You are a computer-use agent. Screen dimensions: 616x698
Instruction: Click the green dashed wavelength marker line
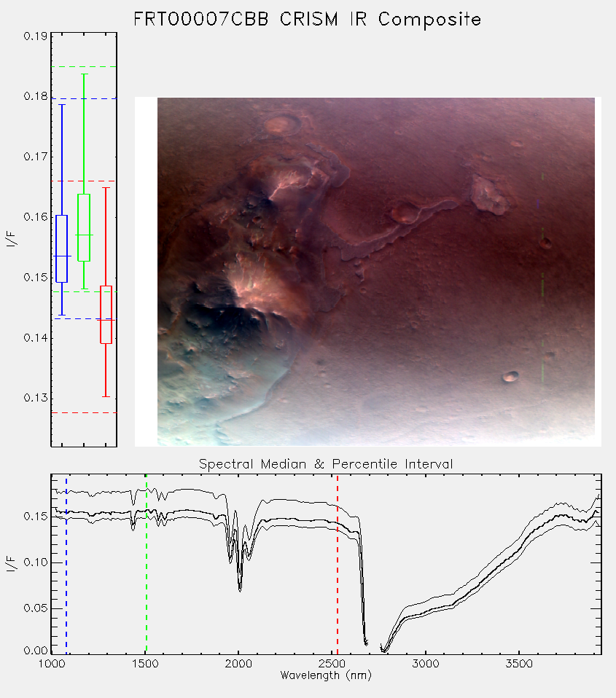(146, 564)
